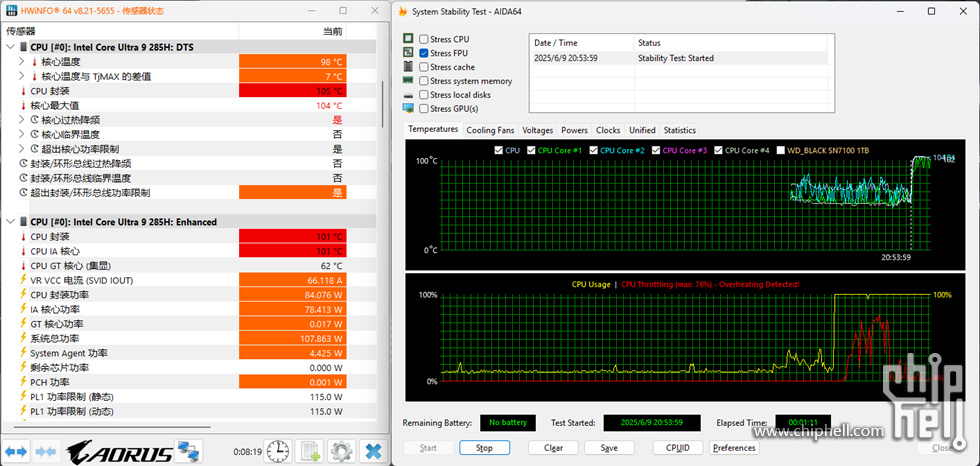The width and height of the screenshot is (980, 466).
Task: Enable the Stress GPU(s) checkbox
Action: (x=424, y=109)
